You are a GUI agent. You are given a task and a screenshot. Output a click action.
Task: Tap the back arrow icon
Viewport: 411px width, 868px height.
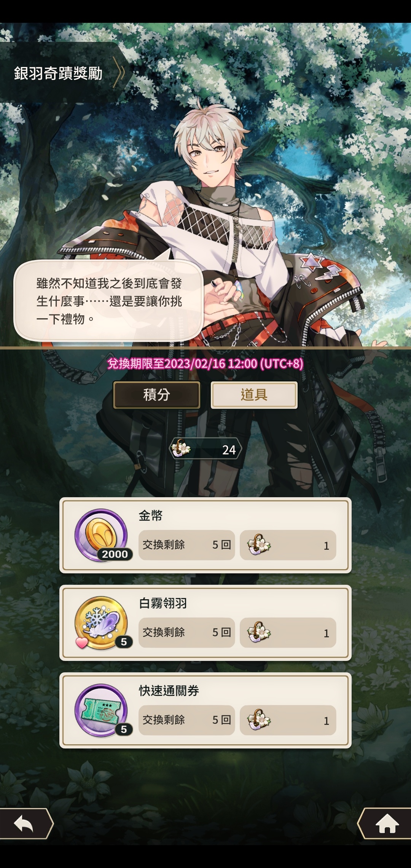pos(24,823)
